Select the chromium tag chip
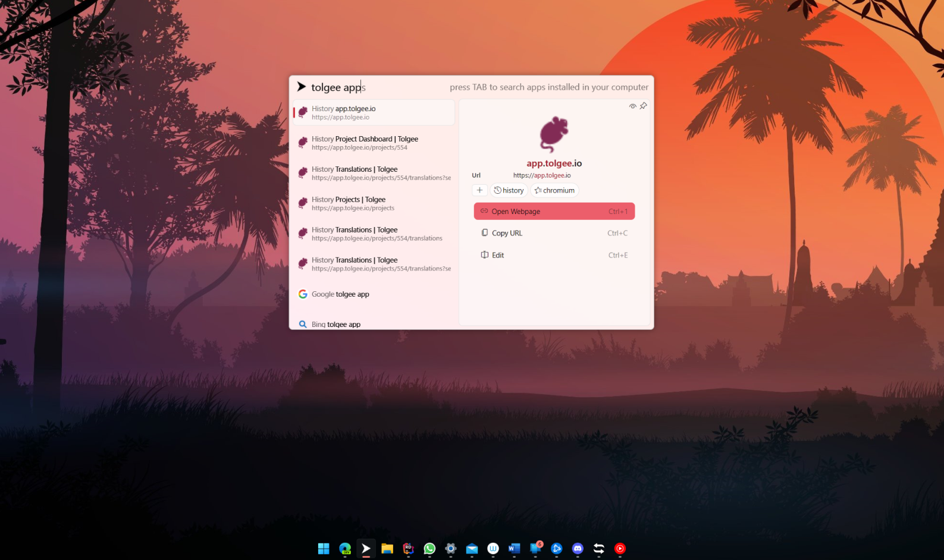Screen dimensions: 944x560 coord(554,190)
